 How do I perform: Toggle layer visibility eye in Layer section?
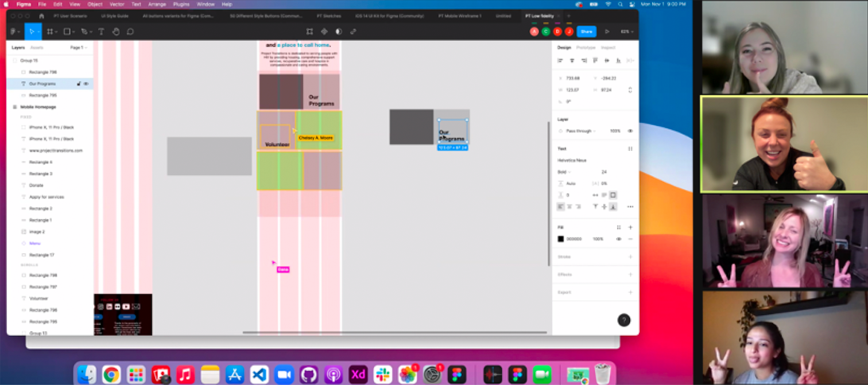[630, 131]
